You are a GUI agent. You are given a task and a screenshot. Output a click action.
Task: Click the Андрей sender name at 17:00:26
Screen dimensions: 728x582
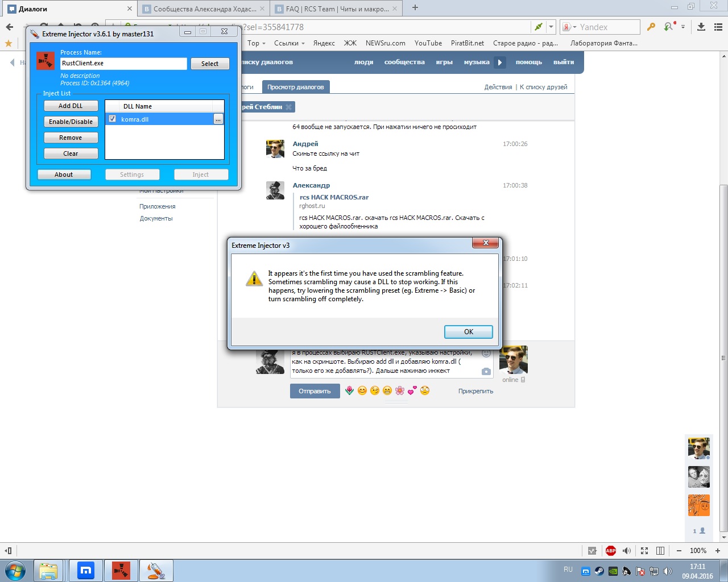pyautogui.click(x=305, y=144)
